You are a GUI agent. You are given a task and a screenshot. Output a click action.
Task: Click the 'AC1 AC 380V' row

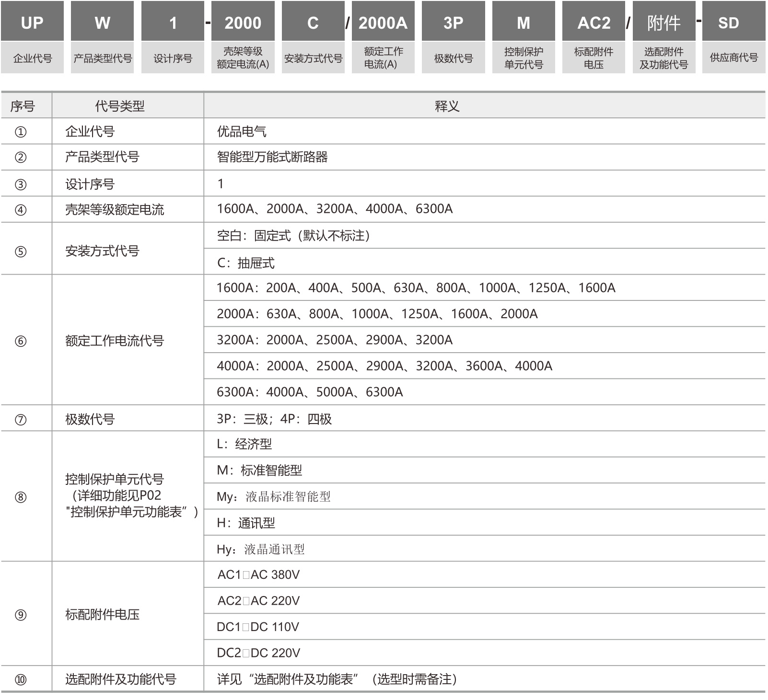pos(485,574)
